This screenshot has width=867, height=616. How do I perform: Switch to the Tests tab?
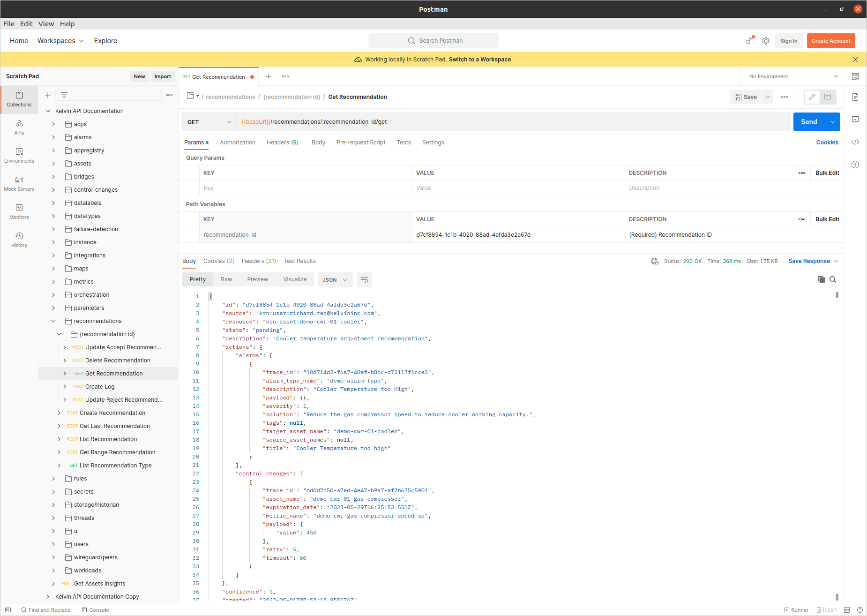(x=404, y=143)
